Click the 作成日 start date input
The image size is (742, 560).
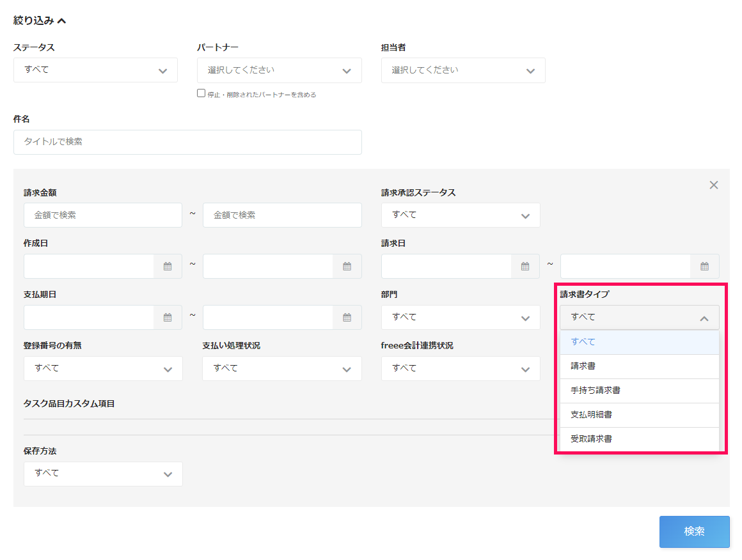point(88,267)
